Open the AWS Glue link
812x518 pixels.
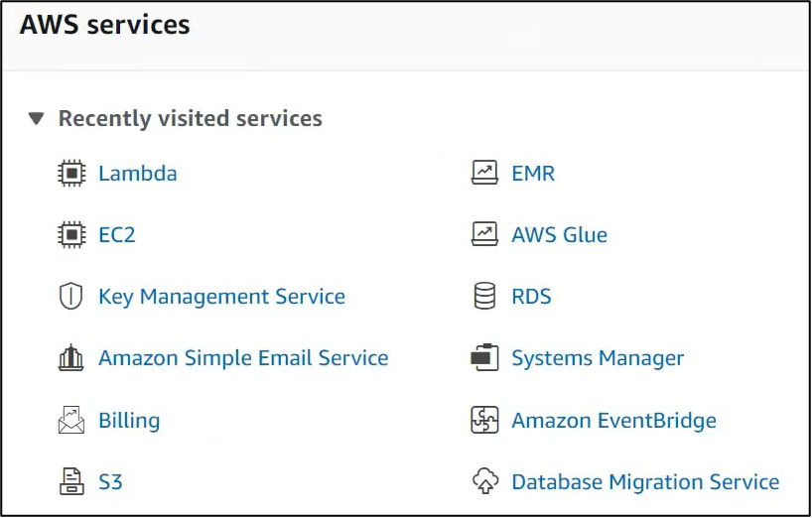click(559, 235)
